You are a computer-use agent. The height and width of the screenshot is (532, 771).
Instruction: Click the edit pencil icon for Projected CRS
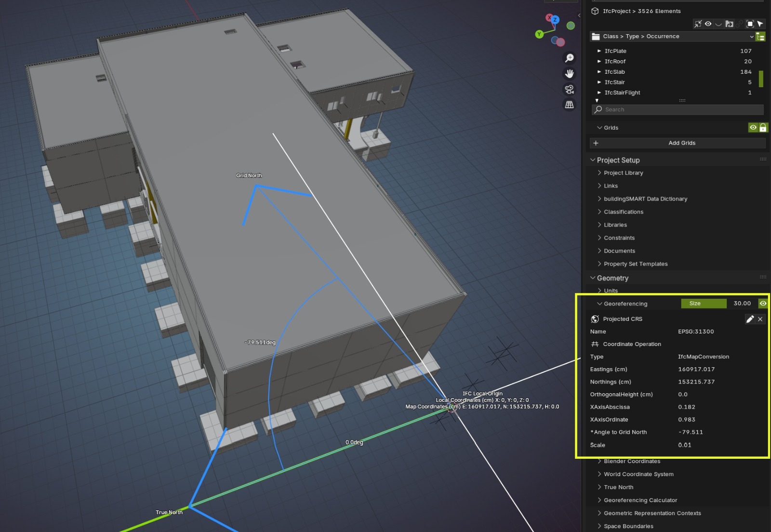click(749, 319)
